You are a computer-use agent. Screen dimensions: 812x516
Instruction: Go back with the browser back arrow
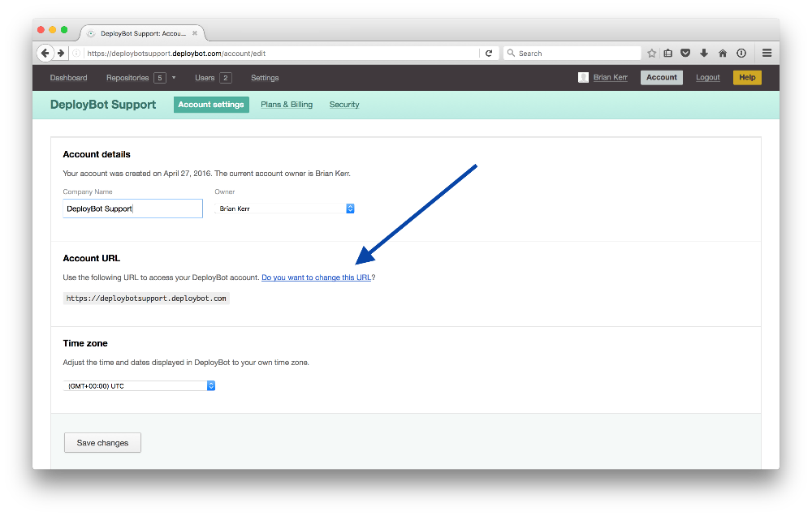click(x=45, y=53)
